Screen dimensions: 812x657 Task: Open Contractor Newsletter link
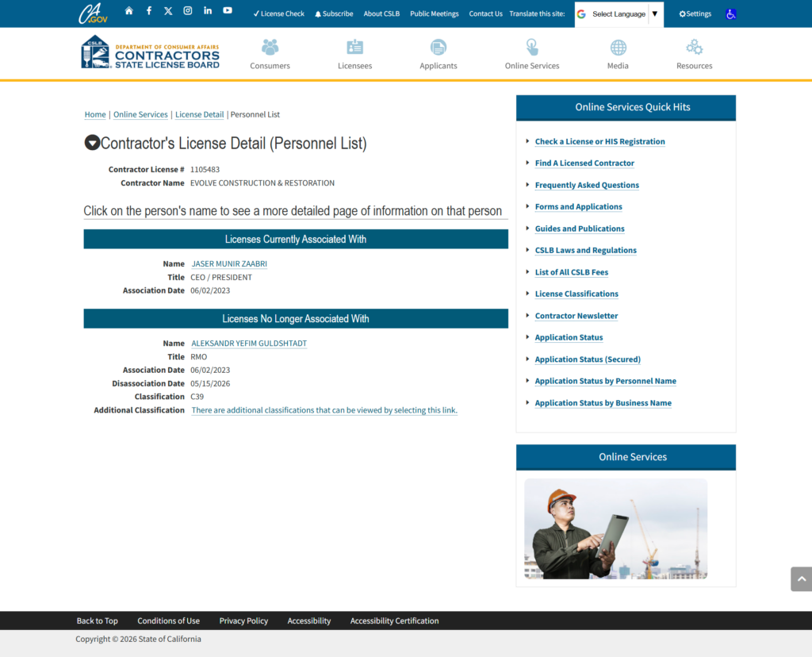[576, 316]
